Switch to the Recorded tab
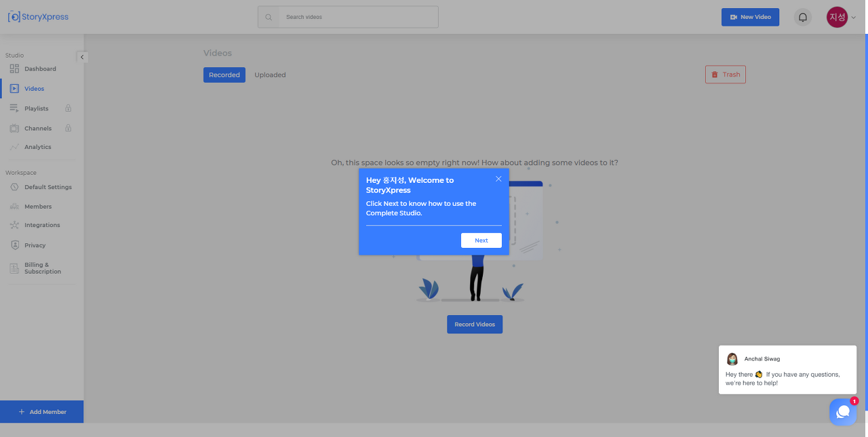This screenshot has height=437, width=868. click(x=224, y=75)
